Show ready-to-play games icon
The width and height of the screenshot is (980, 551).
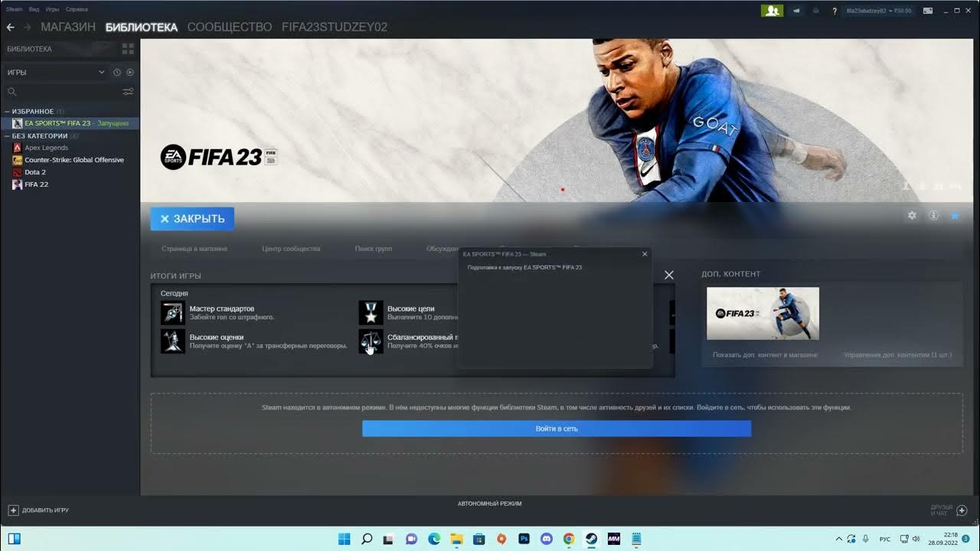[129, 72]
